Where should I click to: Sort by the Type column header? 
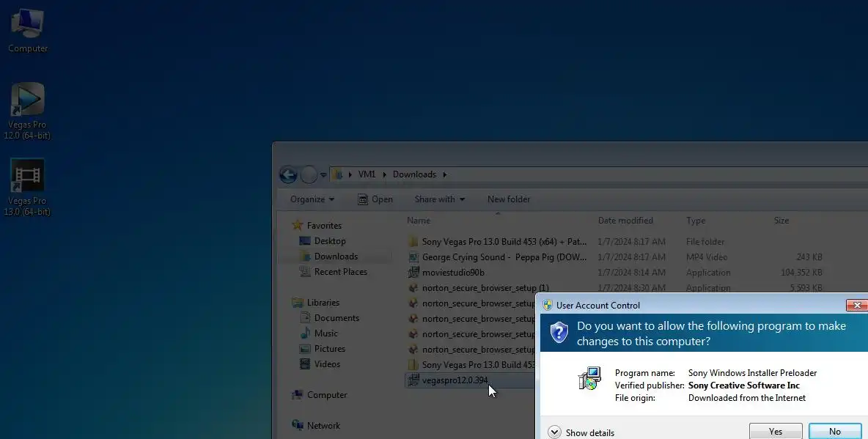pyautogui.click(x=696, y=221)
